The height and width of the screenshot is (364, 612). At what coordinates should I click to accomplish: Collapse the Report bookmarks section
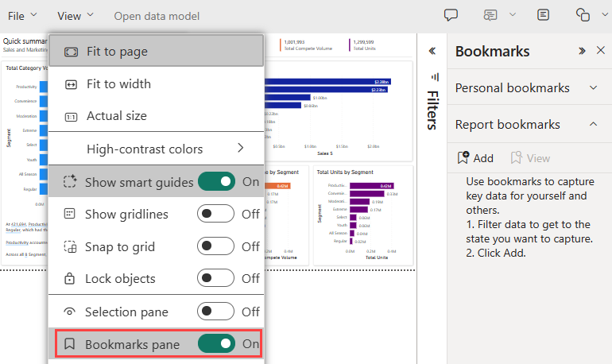point(594,124)
